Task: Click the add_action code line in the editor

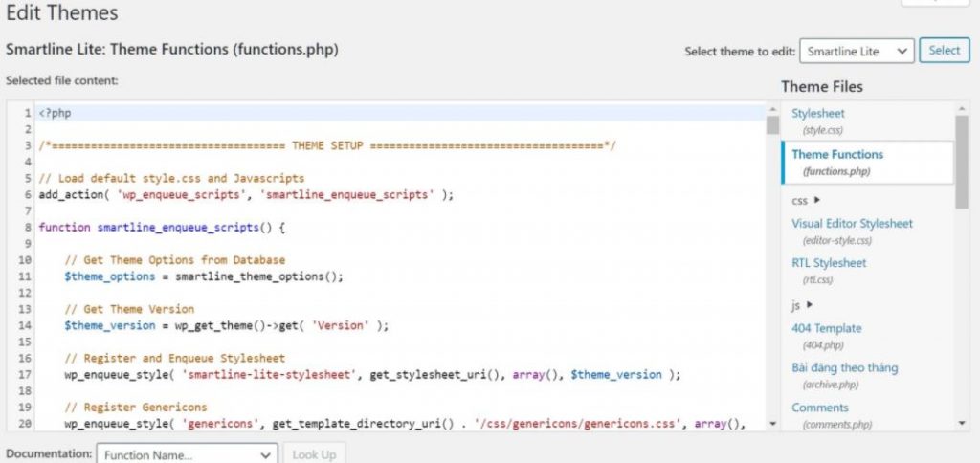Action: pyautogui.click(x=246, y=194)
